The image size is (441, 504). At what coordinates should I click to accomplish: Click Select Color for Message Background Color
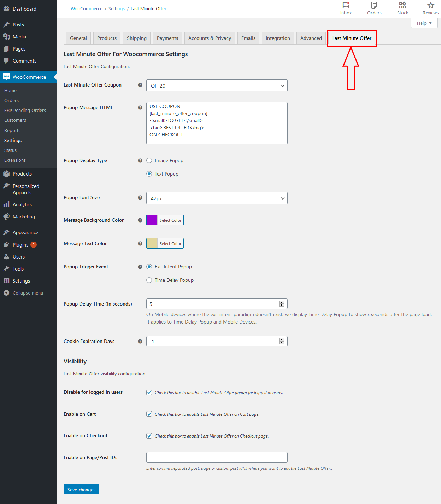[x=170, y=220]
